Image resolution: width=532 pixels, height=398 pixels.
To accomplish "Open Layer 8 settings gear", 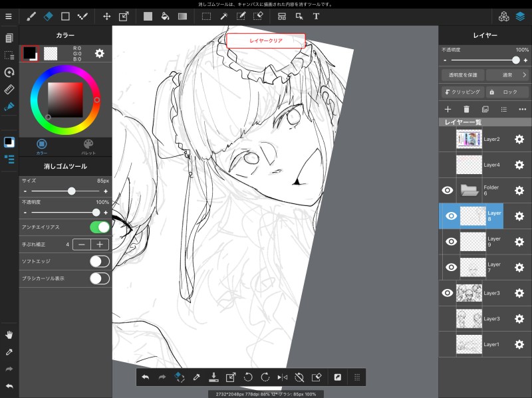I will [519, 216].
